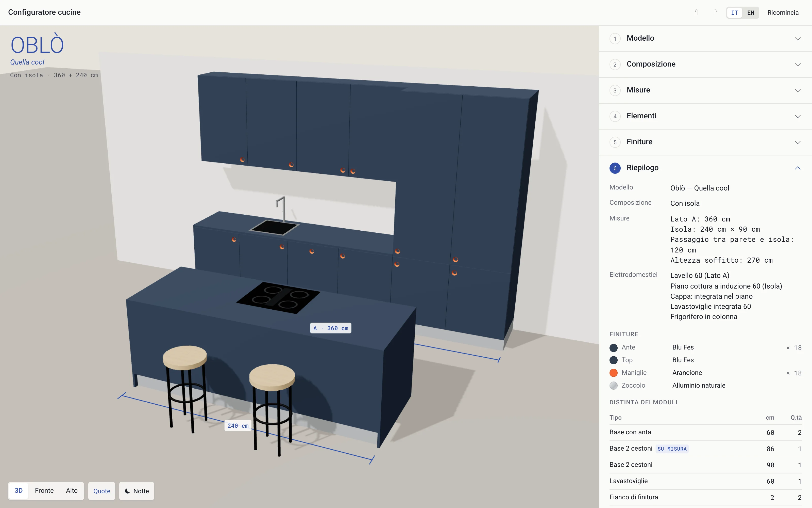Expand the Finiture section chevron
The width and height of the screenshot is (812, 508).
coord(798,142)
